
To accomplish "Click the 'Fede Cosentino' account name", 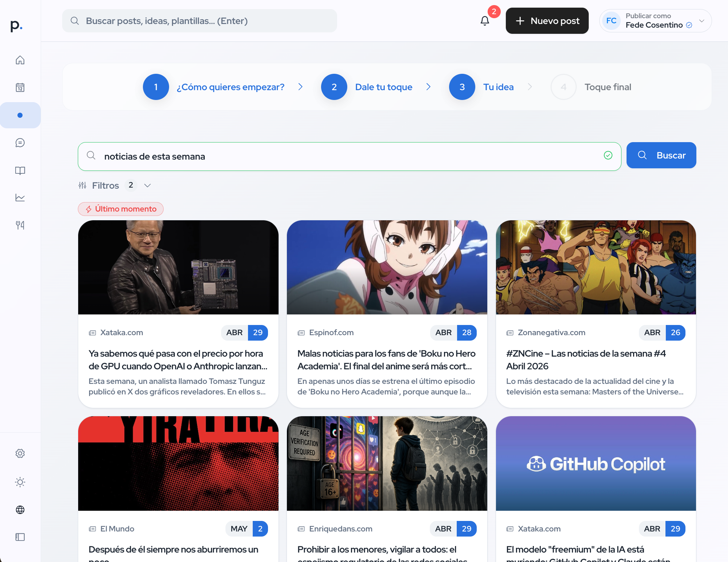I will (x=654, y=25).
